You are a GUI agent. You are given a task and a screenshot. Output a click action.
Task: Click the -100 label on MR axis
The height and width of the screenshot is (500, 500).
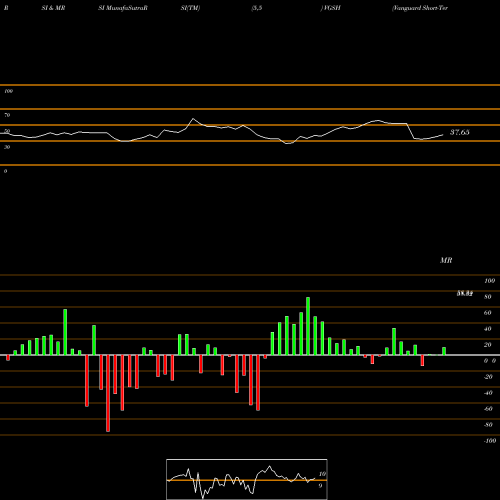[490, 441]
